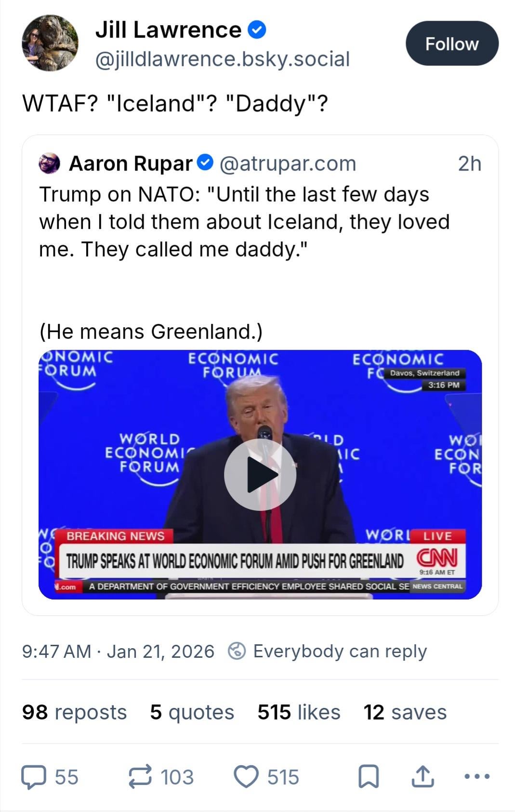
Task: Open Aaron Rupar's small avatar
Action: 49,163
